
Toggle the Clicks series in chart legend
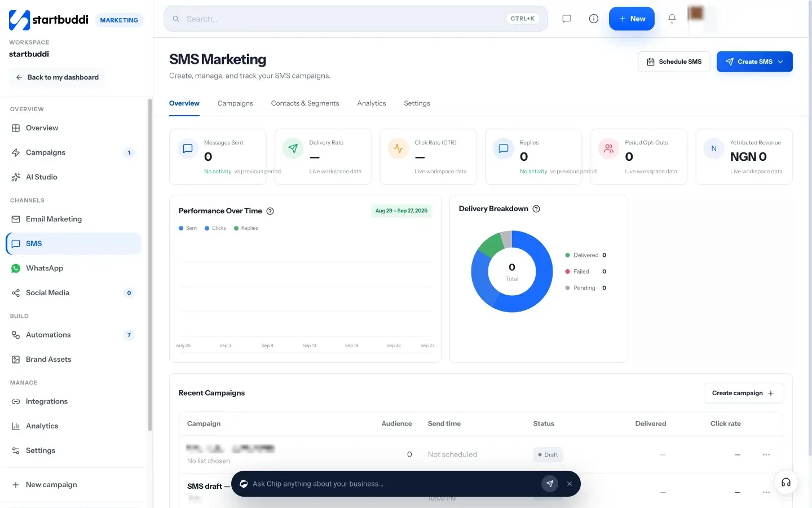[x=215, y=228]
